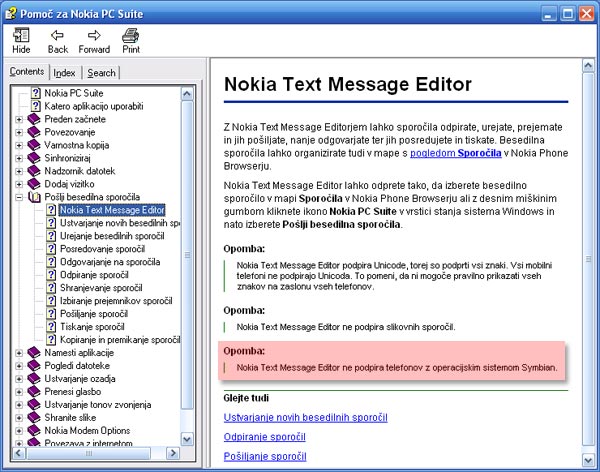Click the Forward arrow in toolbar
The image size is (600, 472).
pos(94,40)
